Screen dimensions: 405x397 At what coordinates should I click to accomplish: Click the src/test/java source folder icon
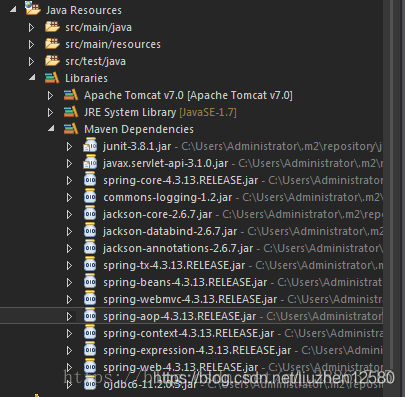tap(52, 61)
